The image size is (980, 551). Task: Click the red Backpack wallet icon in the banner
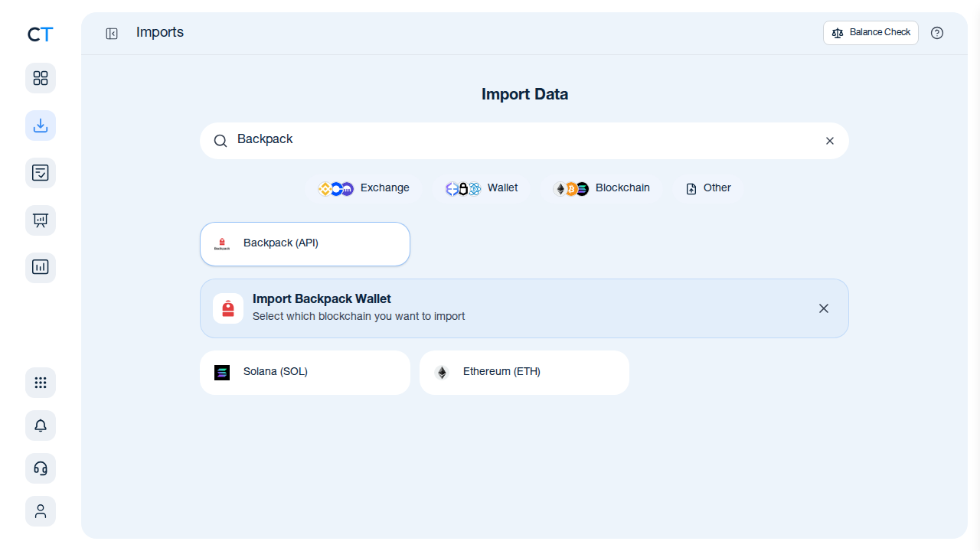tap(228, 308)
